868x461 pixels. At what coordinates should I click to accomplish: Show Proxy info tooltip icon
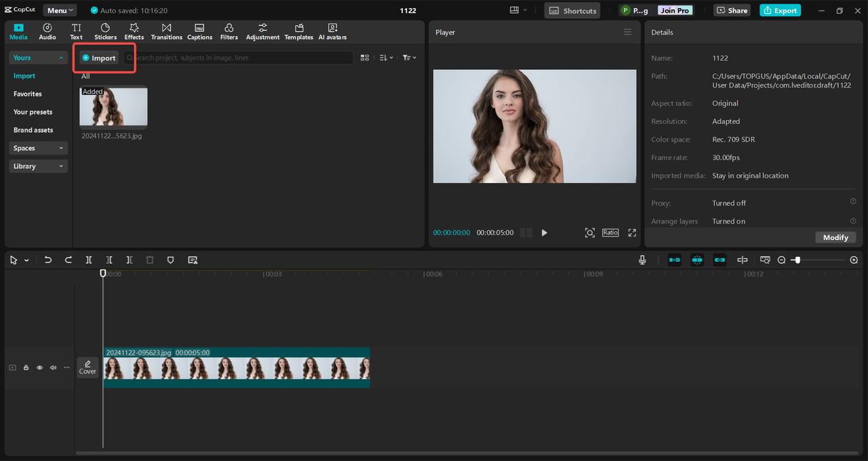click(x=853, y=201)
